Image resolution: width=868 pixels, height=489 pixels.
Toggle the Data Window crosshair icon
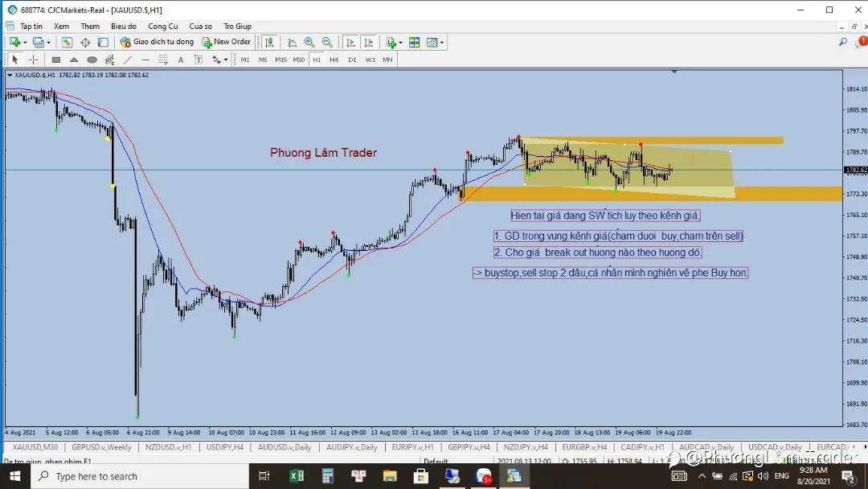[85, 42]
